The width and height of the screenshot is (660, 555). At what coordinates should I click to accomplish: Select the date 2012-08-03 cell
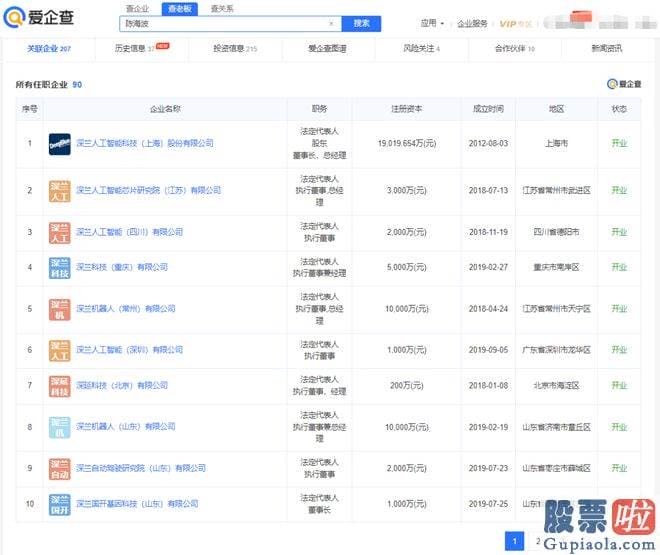click(x=488, y=143)
